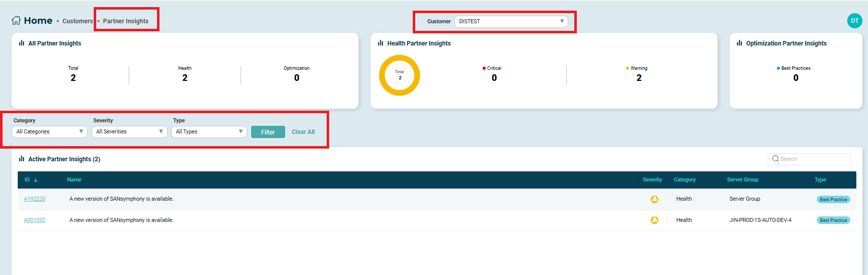This screenshot has width=868, height=275.
Task: Expand the All Severities dropdown
Action: (x=129, y=131)
